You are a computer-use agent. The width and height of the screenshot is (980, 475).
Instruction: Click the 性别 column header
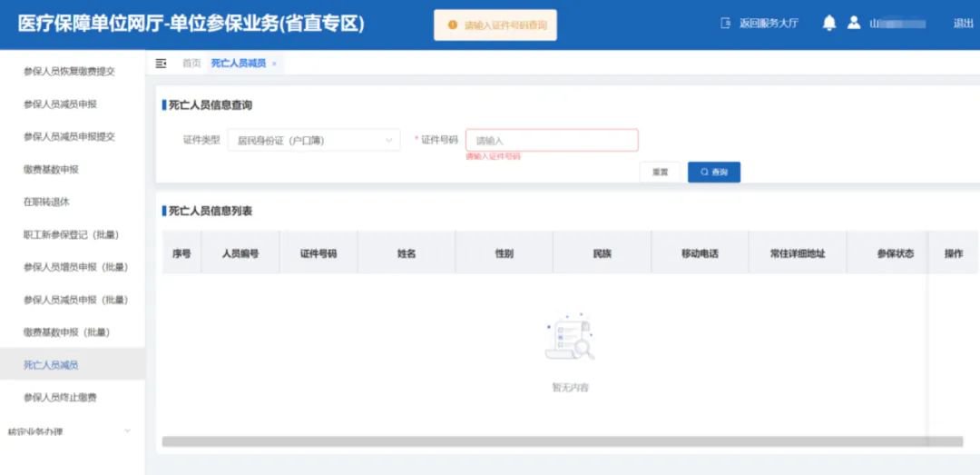click(504, 253)
